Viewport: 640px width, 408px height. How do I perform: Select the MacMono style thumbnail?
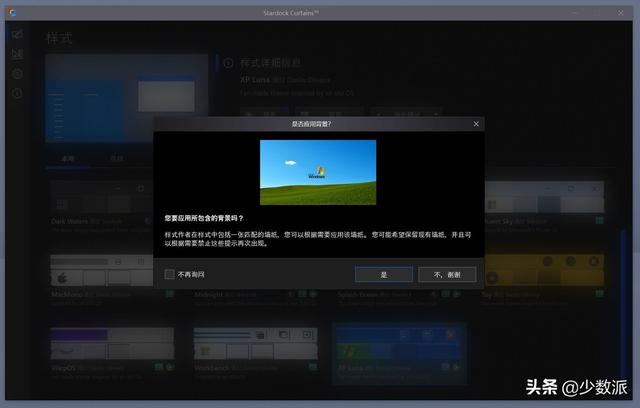coord(101,271)
